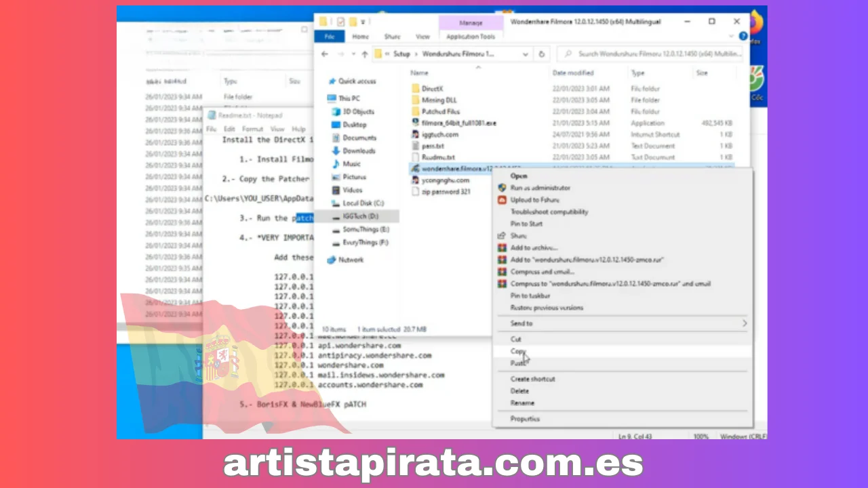Image resolution: width=868 pixels, height=488 pixels.
Task: Select This PC in the navigation pane
Action: point(349,98)
